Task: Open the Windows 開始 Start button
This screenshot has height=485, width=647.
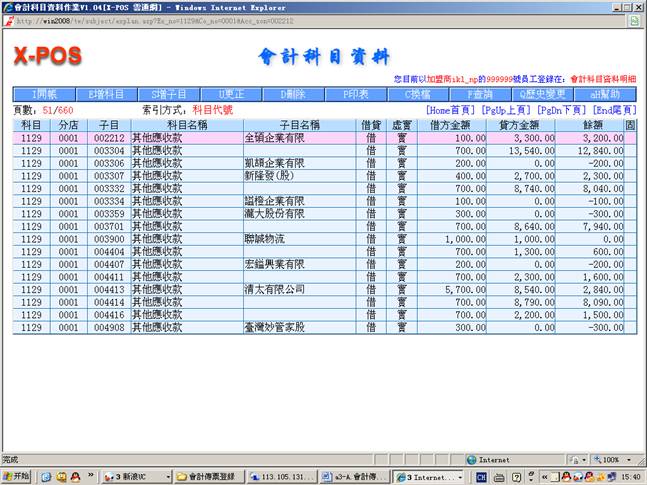Action: [17, 476]
